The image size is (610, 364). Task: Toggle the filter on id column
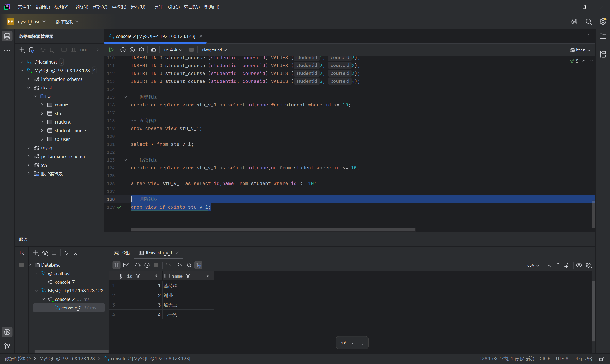click(138, 276)
